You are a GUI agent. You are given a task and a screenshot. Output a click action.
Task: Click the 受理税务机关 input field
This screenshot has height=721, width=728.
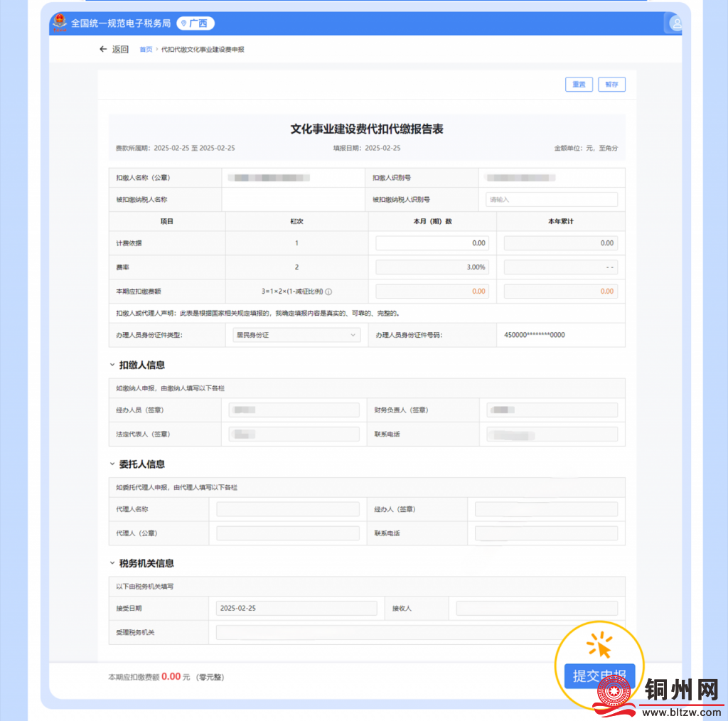click(384, 632)
